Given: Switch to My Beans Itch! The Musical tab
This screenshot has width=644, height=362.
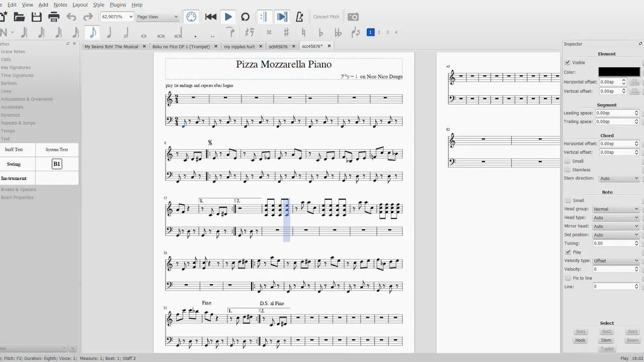Looking at the screenshot, I should click(x=111, y=46).
